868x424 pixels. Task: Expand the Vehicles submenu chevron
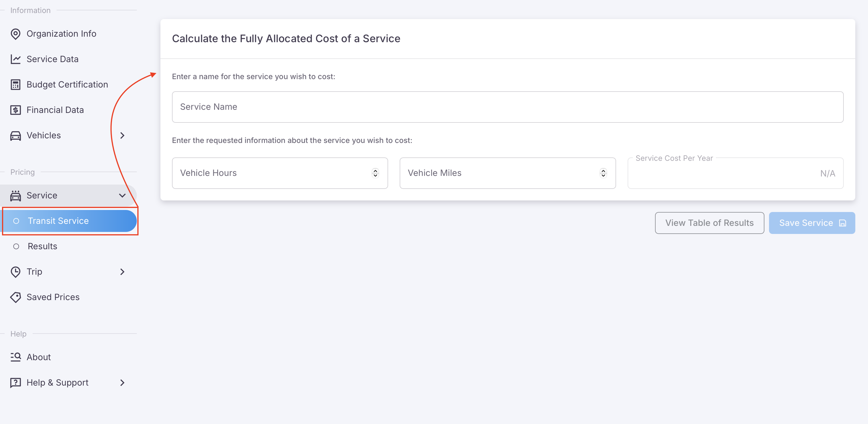(122, 135)
